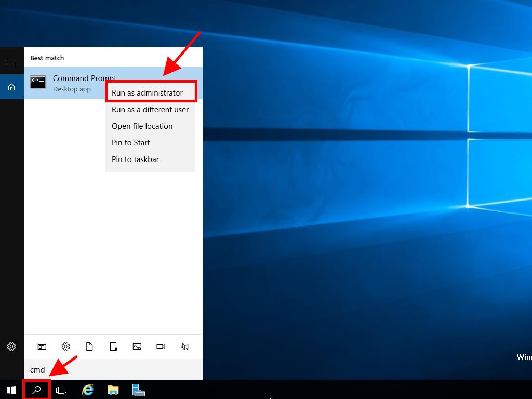Open the Windows Start button
Viewport: 532px width, 399px height.
tap(11, 390)
